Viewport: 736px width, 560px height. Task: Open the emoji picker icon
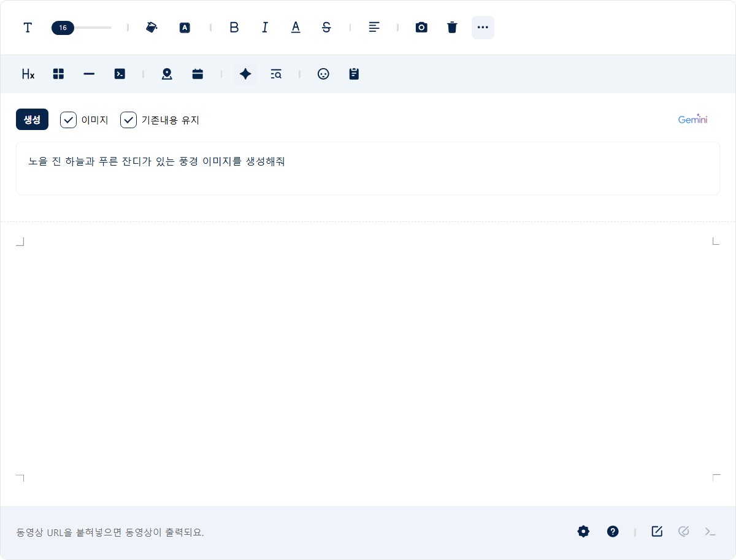(323, 74)
